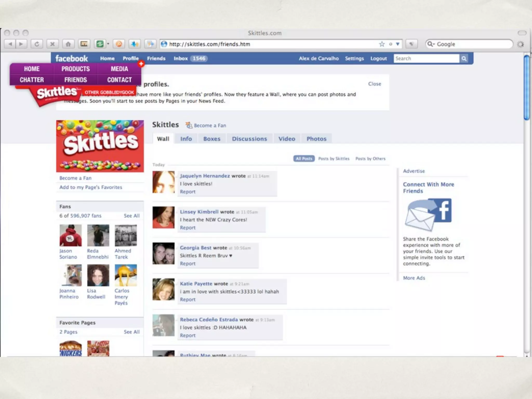Click Logout in Facebook bar
The image size is (532, 399).
point(378,58)
